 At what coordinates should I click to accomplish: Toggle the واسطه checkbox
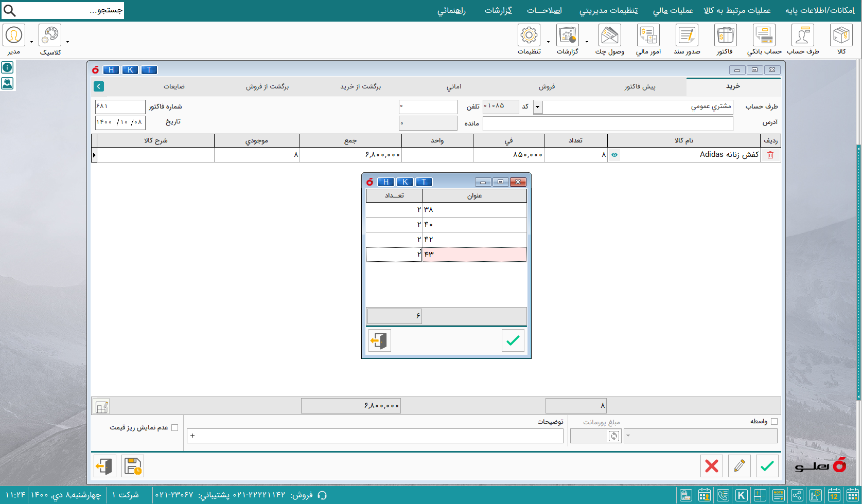coord(774,422)
